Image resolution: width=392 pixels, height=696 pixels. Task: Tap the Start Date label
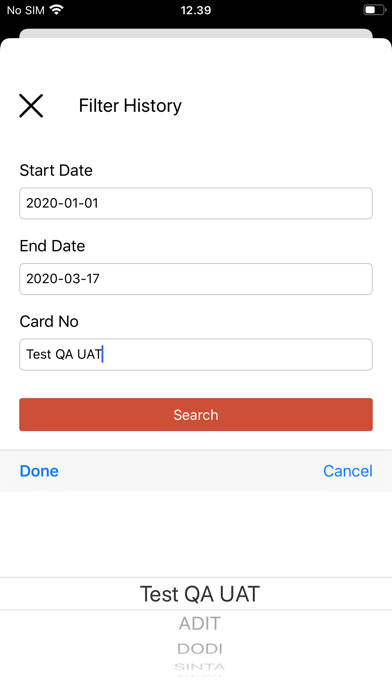click(x=56, y=170)
